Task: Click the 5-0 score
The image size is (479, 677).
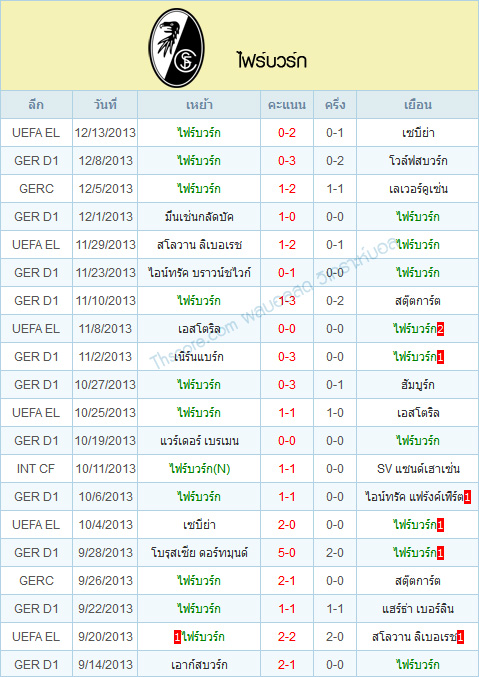Action: click(x=287, y=553)
